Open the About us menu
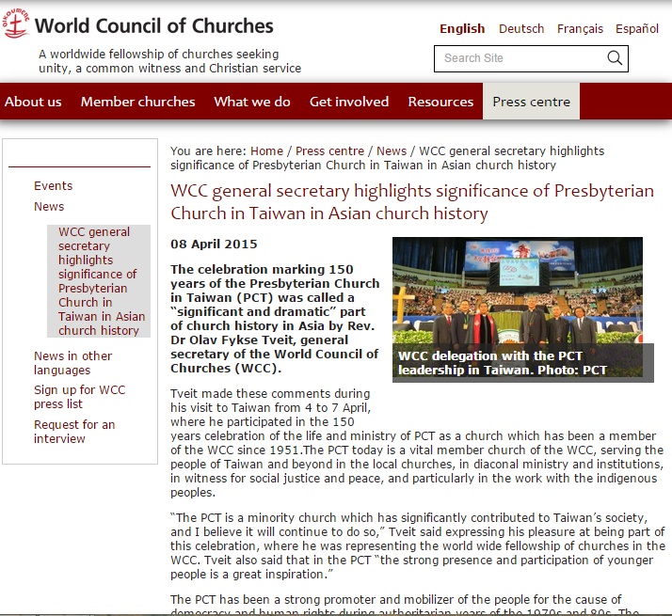 point(33,102)
